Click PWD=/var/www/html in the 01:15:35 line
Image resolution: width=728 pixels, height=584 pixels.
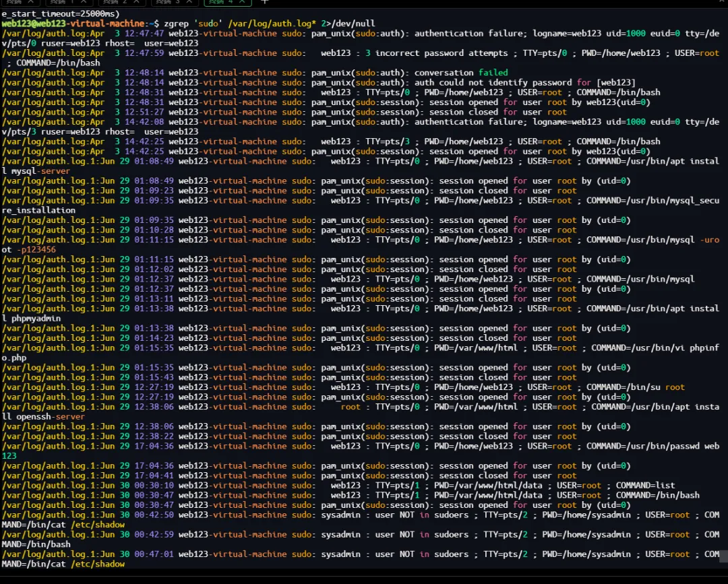pyautogui.click(x=475, y=348)
